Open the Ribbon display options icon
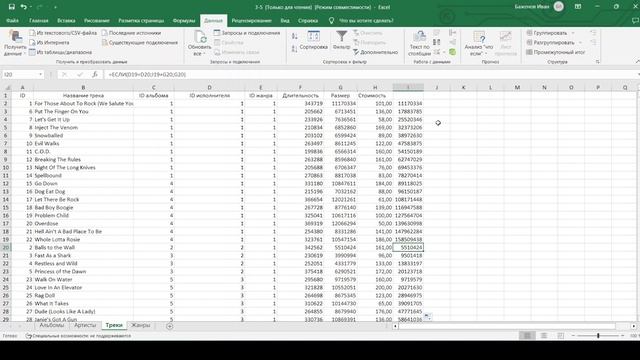640x360 pixels. tap(578, 7)
